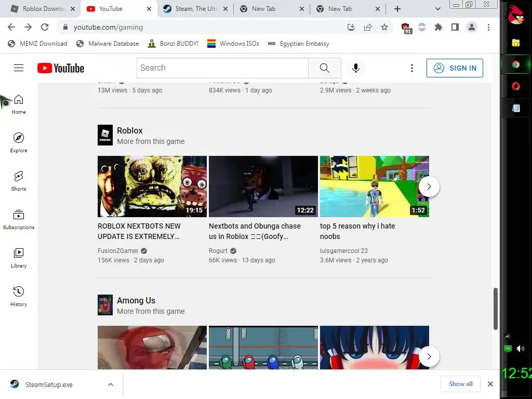Click the search magnifier button
Screen dimensions: 532x399
[x=324, y=68]
